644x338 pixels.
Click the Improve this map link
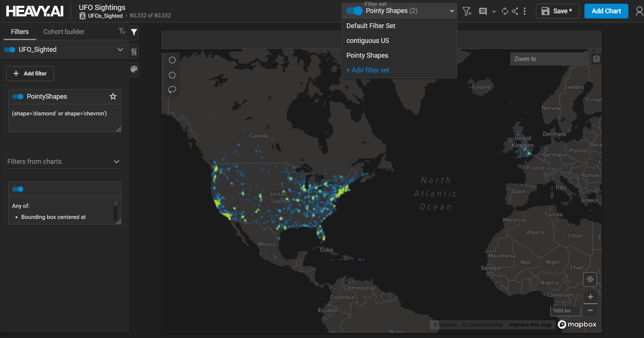click(530, 325)
